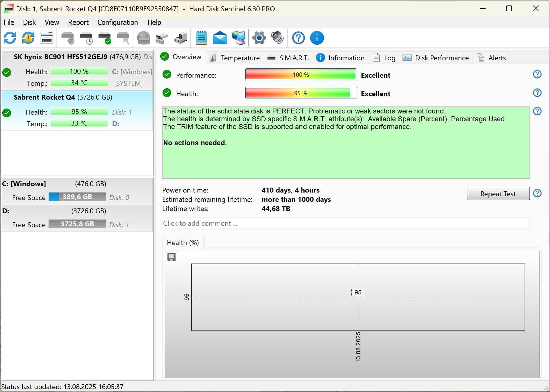Select the C: [Windows] partition row
The image size is (550, 392).
click(77, 191)
